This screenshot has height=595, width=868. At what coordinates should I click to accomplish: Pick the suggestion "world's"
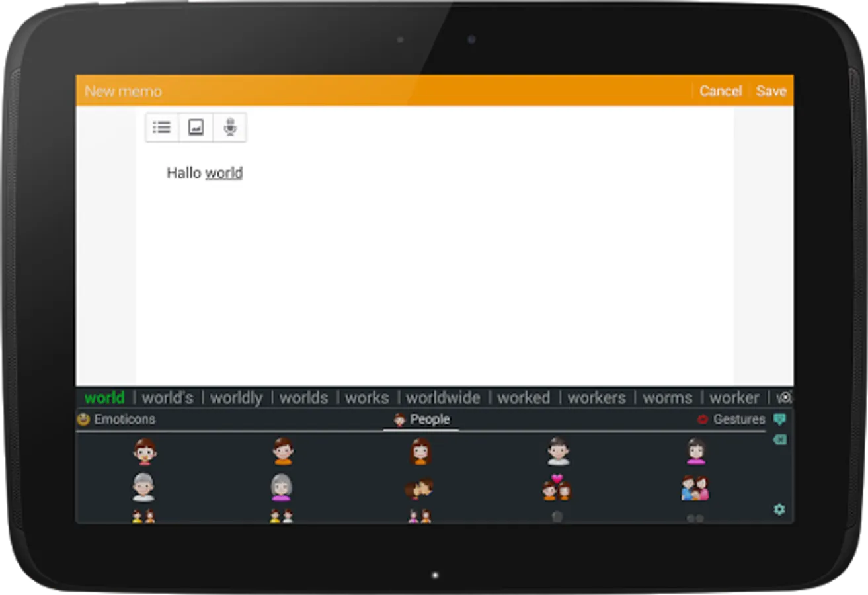(168, 397)
